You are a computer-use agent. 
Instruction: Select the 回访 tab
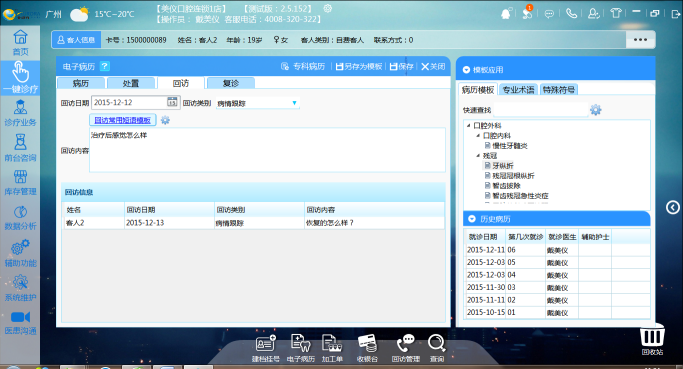coord(181,83)
